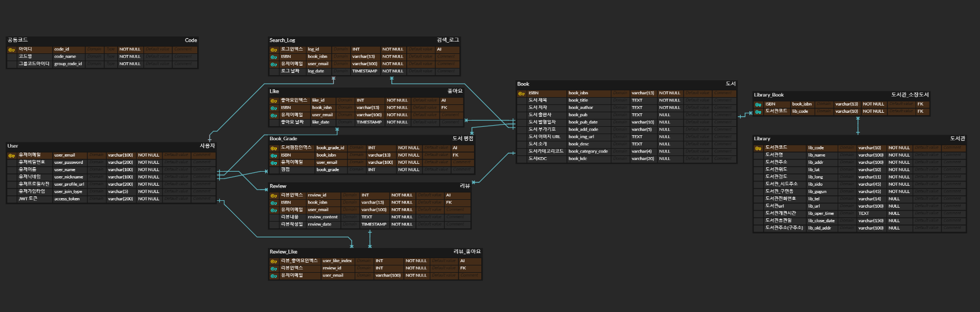Click the varchar(20) type in book_kdc row

tap(643, 159)
